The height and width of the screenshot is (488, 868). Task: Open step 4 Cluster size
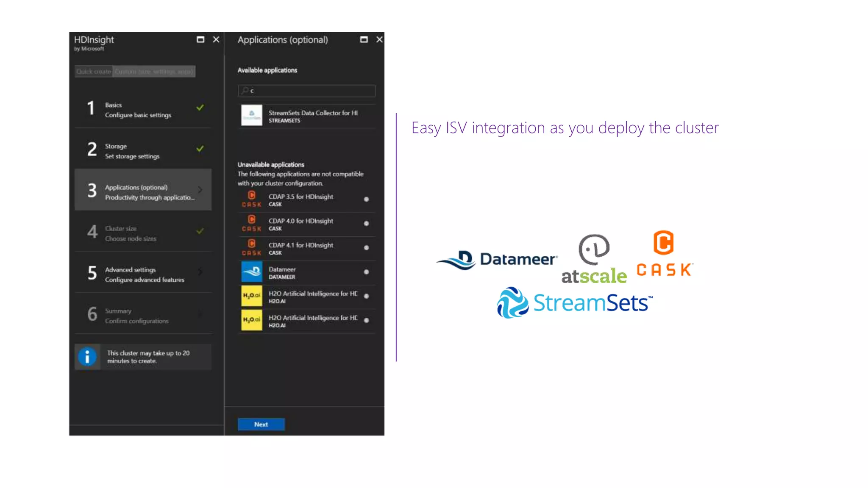[x=143, y=231]
